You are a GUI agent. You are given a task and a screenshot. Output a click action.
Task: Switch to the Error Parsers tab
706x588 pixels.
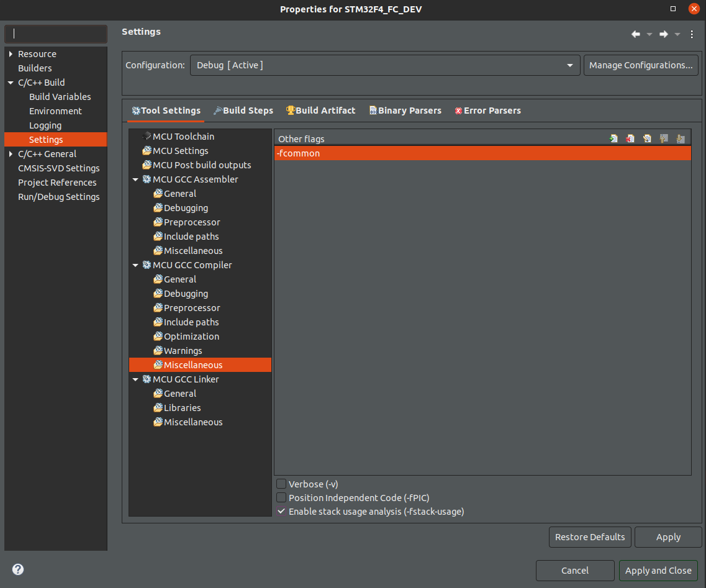pyautogui.click(x=487, y=111)
